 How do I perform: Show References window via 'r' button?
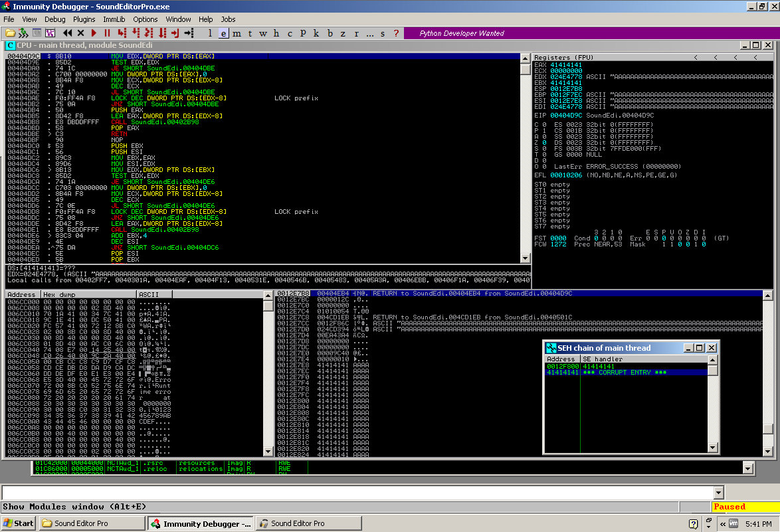click(x=356, y=33)
